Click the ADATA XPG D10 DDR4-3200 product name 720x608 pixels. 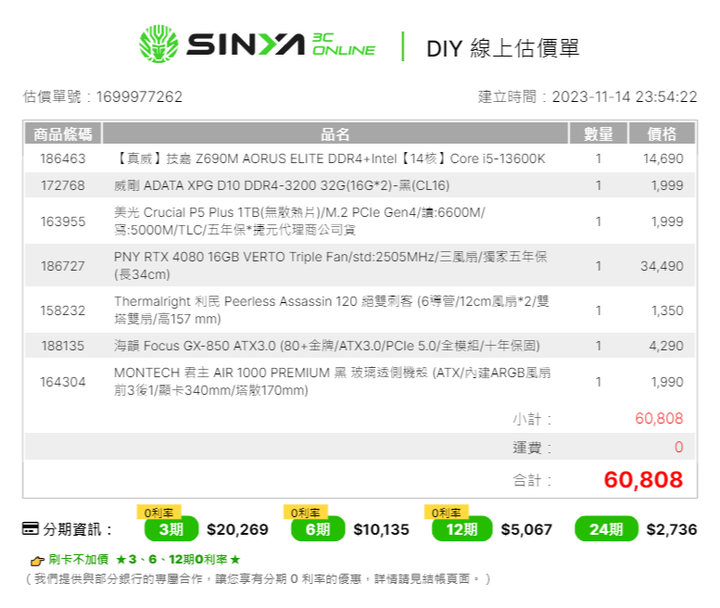click(282, 186)
